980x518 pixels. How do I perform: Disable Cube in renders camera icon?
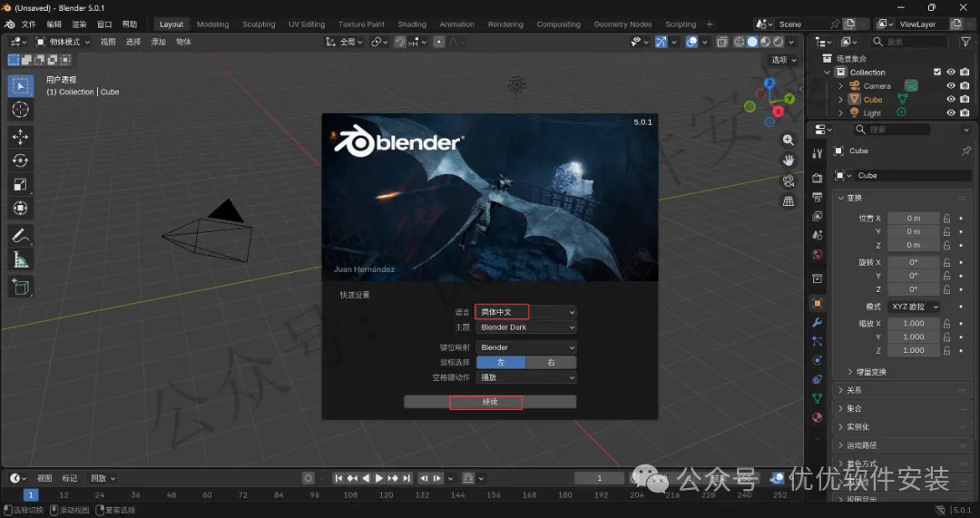pos(965,100)
